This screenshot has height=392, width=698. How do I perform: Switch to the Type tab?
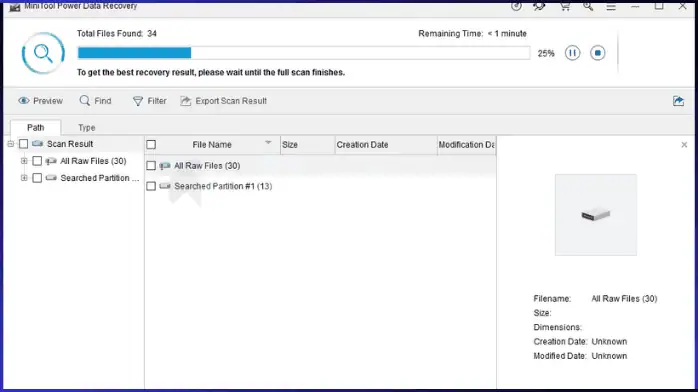click(87, 128)
